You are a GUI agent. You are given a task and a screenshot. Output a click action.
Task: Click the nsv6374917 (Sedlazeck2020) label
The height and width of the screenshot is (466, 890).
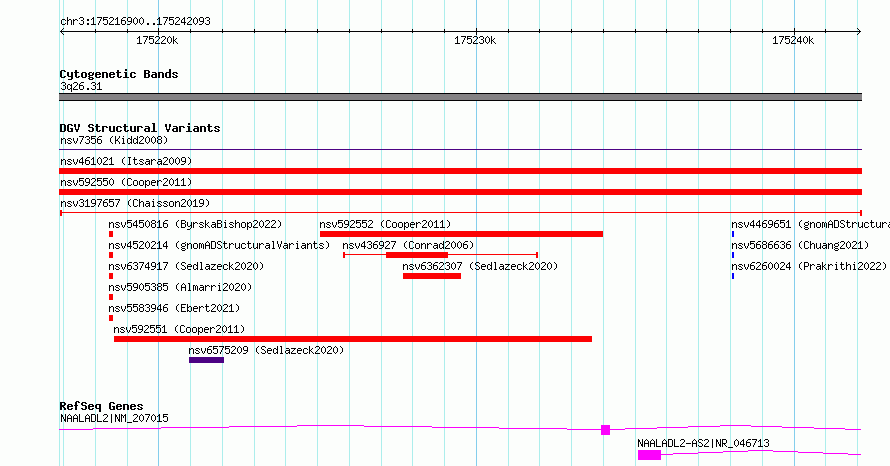coord(186,266)
